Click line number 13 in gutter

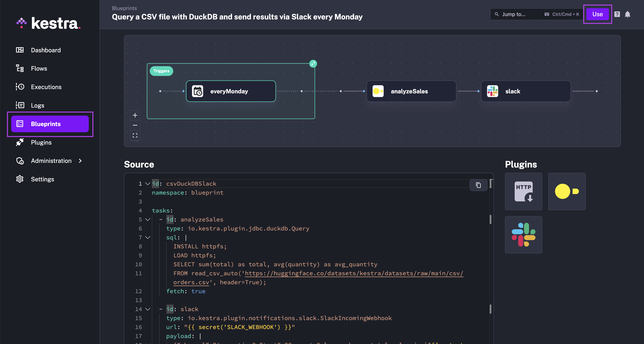click(138, 300)
